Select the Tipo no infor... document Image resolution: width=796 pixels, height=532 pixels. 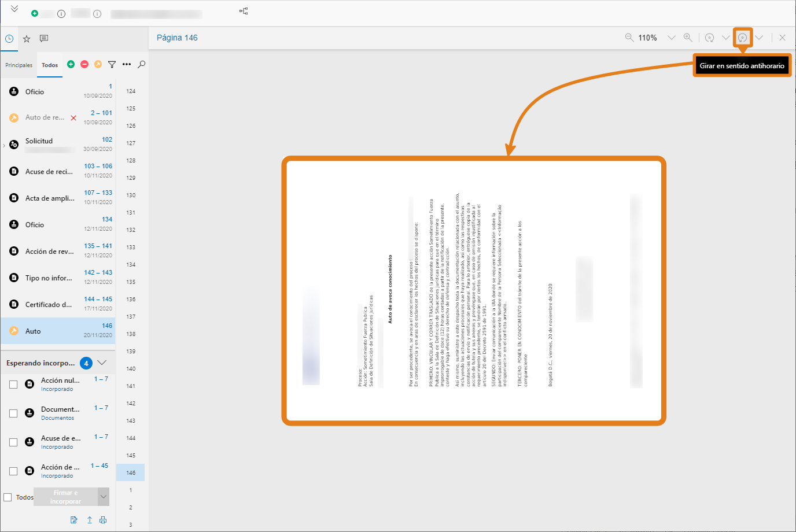[58, 278]
